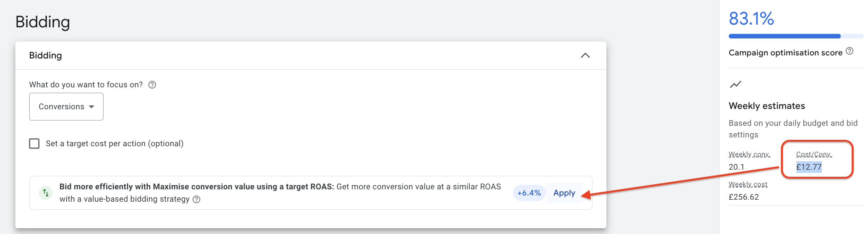Click the Cost/Conv. label
The height and width of the screenshot is (234, 868).
(814, 154)
